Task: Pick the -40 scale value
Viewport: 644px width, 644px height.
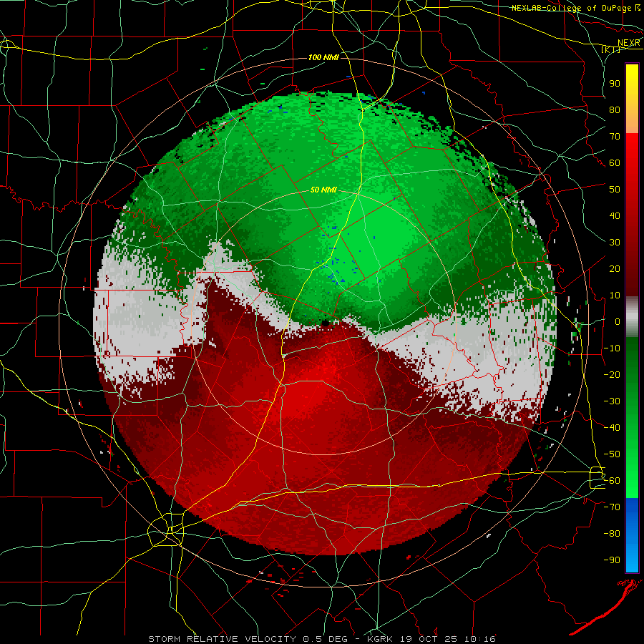Action: pyautogui.click(x=612, y=428)
